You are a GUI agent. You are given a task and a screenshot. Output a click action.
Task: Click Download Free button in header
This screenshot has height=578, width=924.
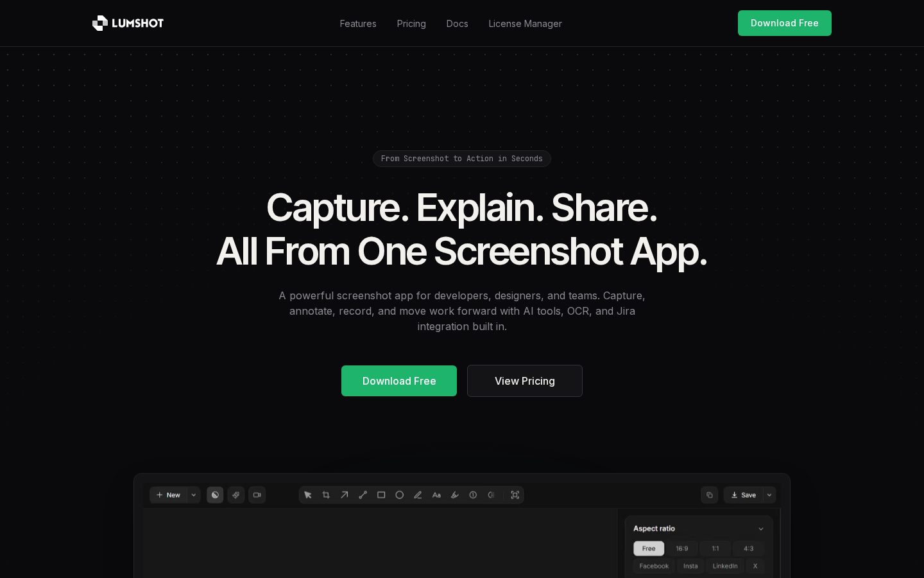785,23
